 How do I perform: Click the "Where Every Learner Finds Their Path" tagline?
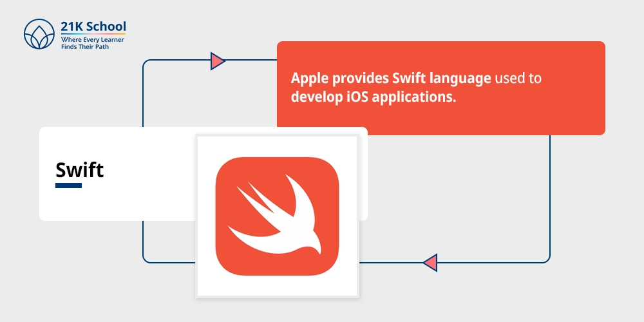point(92,43)
